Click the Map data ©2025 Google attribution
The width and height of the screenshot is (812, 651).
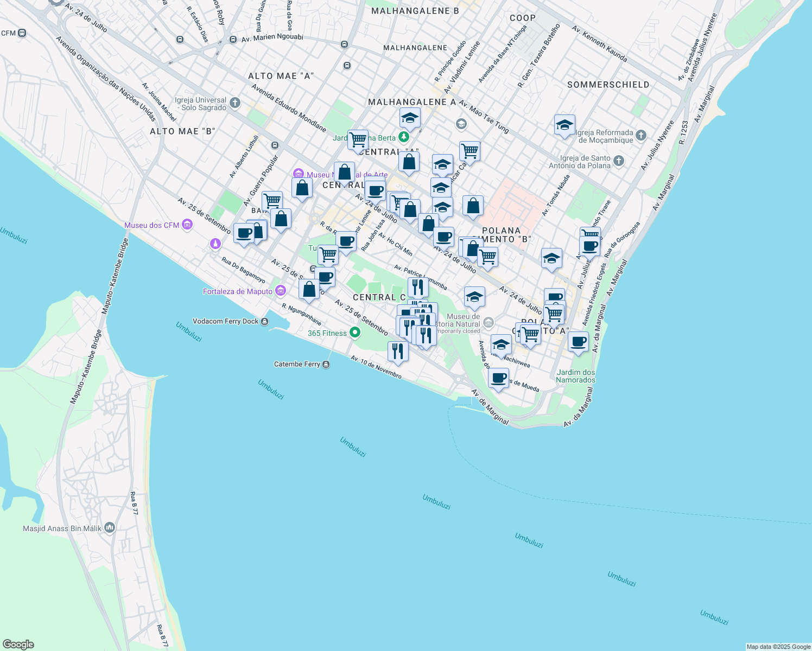778,647
